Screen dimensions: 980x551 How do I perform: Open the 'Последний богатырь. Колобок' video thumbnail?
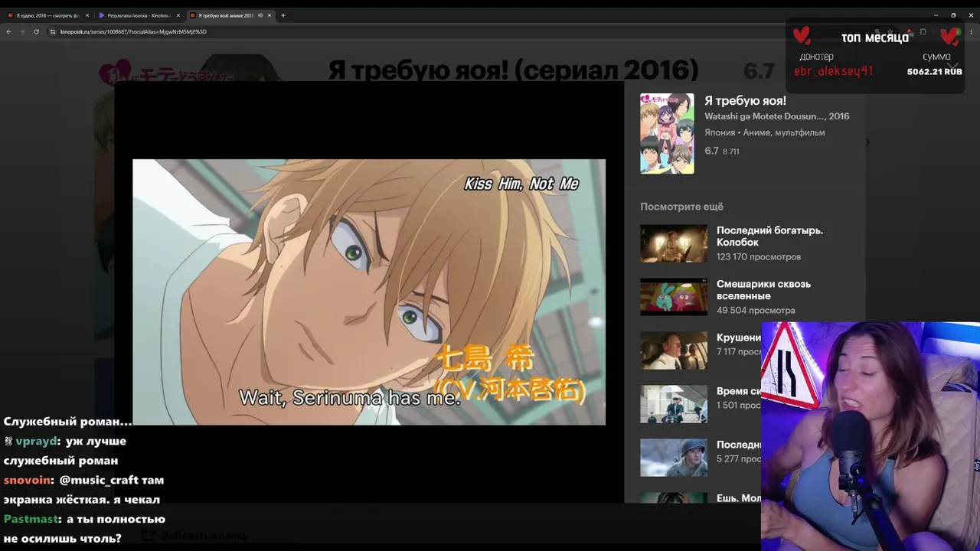[x=674, y=243]
